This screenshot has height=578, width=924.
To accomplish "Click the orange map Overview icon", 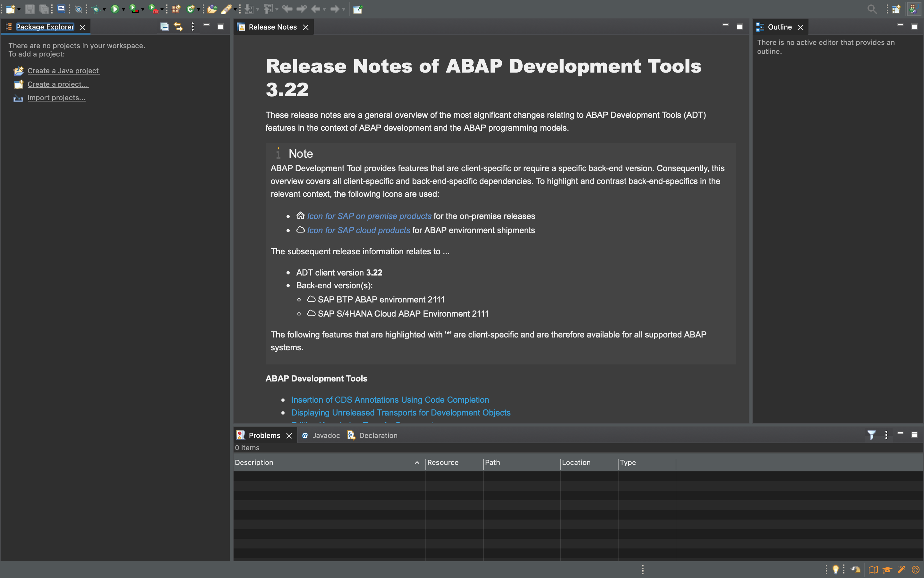I will click(873, 570).
